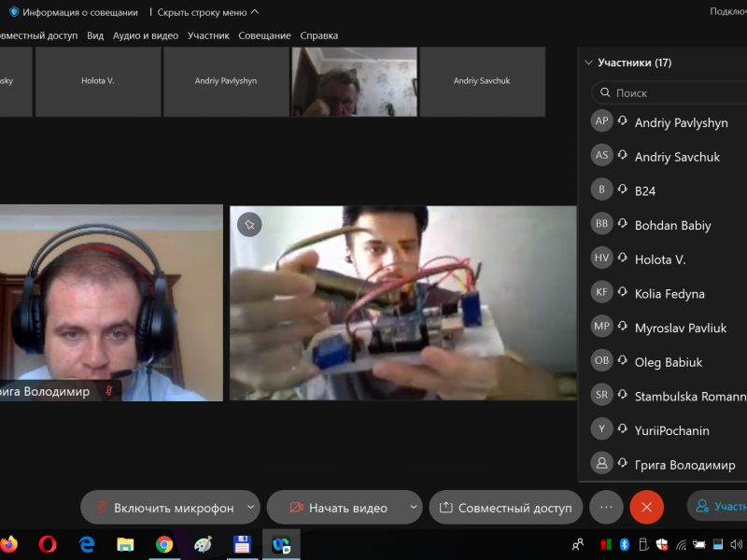Click the File Explorer taskbar icon
The height and width of the screenshot is (560, 747).
coord(125,543)
